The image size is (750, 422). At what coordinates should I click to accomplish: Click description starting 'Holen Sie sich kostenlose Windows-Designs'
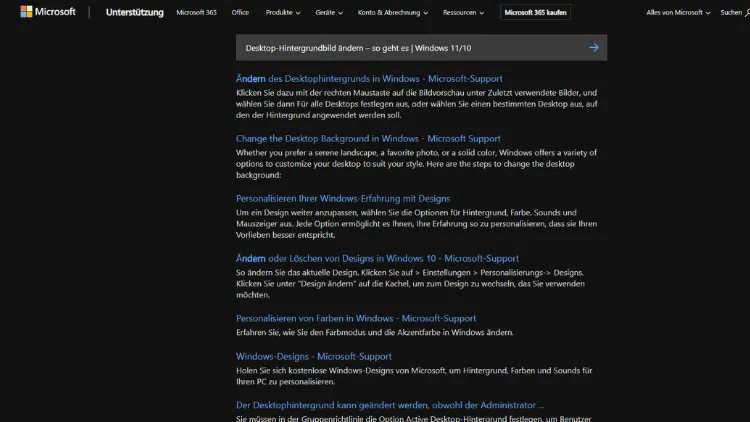click(414, 376)
